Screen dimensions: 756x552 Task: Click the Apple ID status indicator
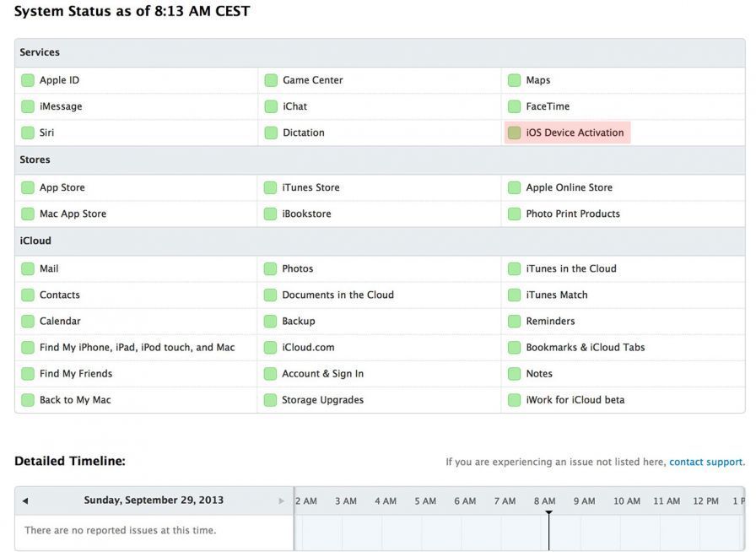pyautogui.click(x=26, y=79)
